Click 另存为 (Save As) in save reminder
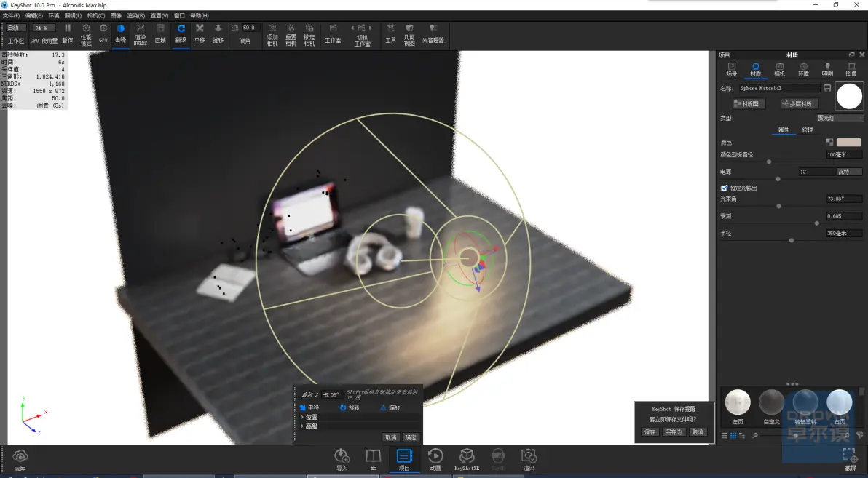 click(674, 431)
